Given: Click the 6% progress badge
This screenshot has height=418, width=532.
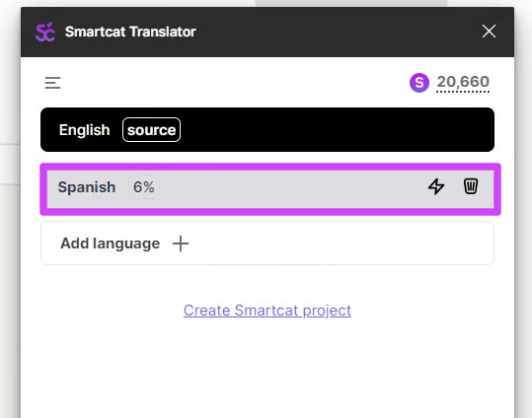Looking at the screenshot, I should pos(144,186).
